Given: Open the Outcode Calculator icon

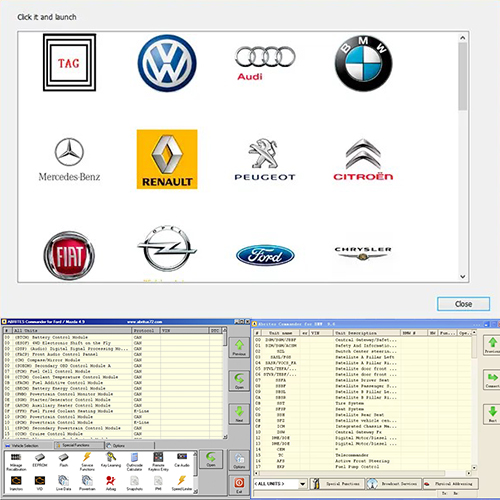Looking at the screenshot, I should pos(134,462).
